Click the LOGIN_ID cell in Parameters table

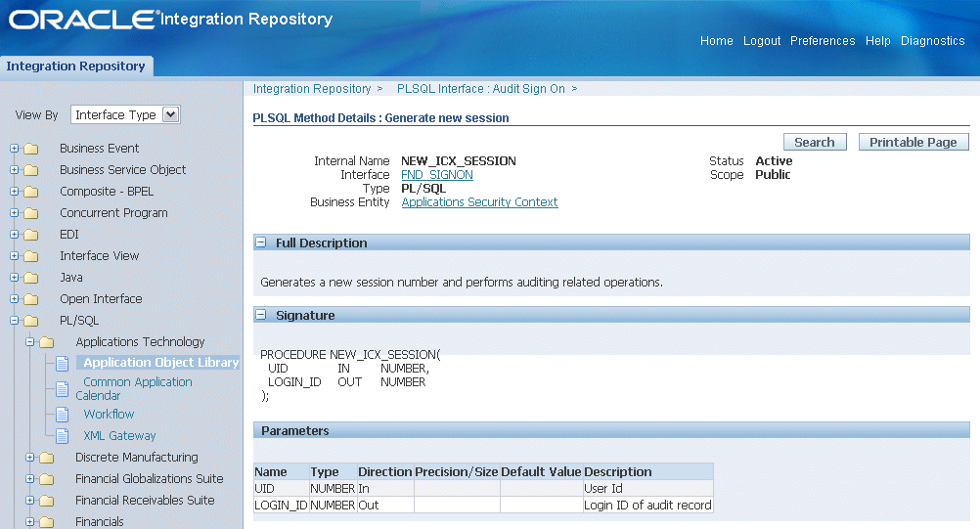282,505
